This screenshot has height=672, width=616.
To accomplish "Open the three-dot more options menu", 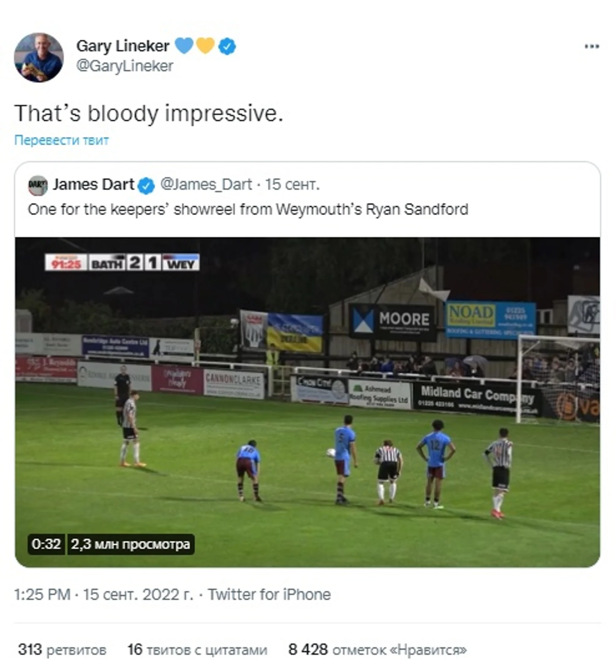I will (x=592, y=46).
